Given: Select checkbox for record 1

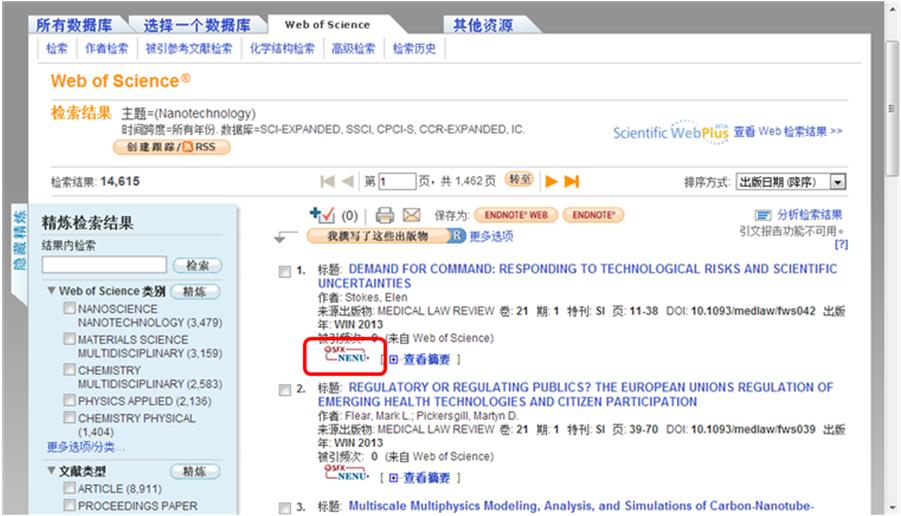Looking at the screenshot, I should (285, 271).
